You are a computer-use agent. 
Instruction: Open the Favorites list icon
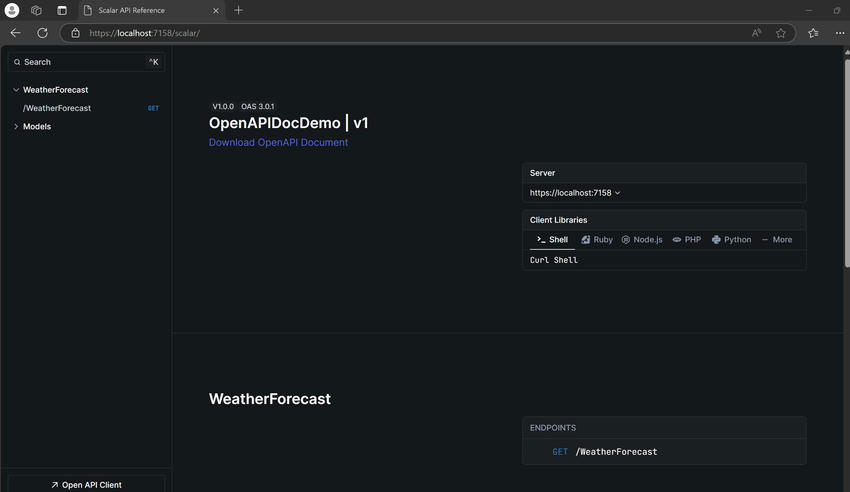[x=813, y=33]
